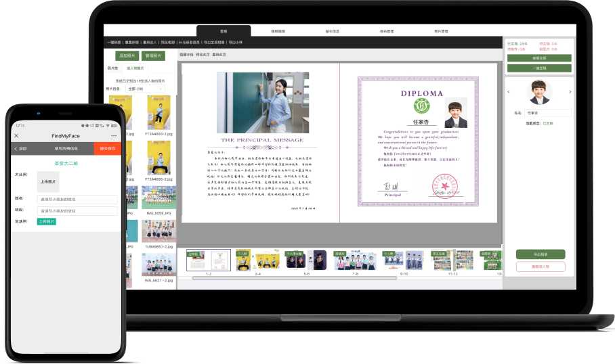Click 导出全班相册 in the black toolbar

coord(214,43)
